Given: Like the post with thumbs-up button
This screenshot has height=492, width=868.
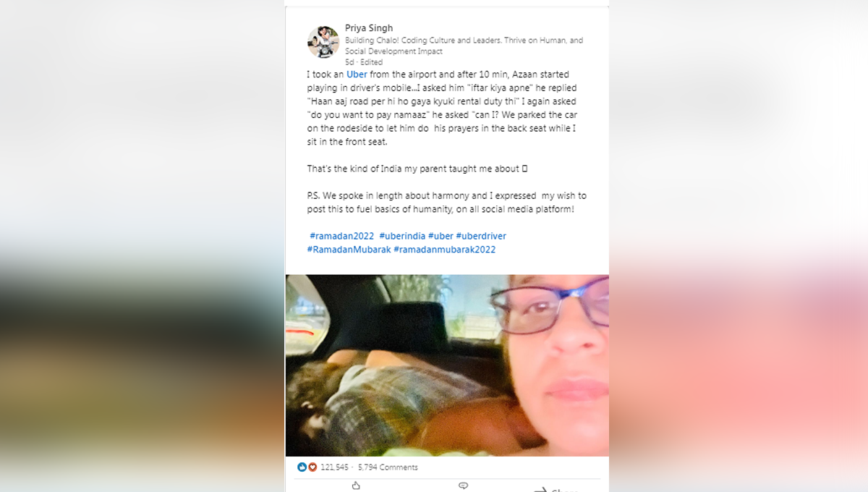Looking at the screenshot, I should [x=356, y=486].
